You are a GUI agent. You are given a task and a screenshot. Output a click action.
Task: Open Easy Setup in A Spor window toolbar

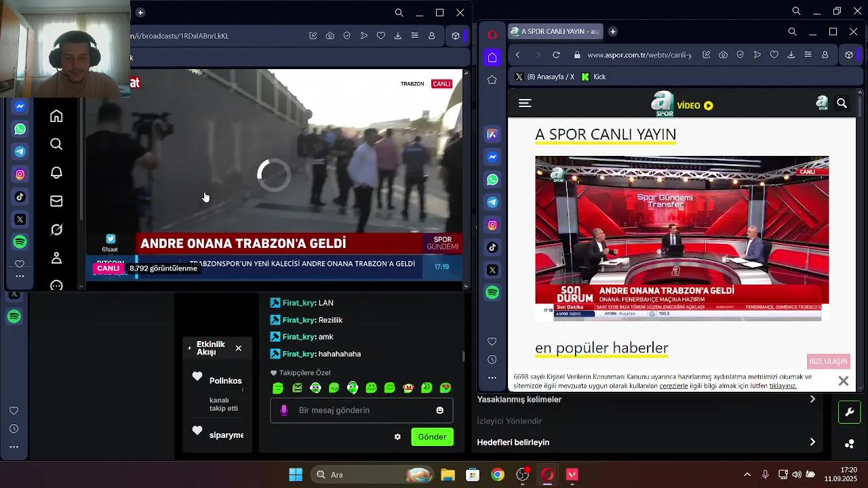pos(808,55)
